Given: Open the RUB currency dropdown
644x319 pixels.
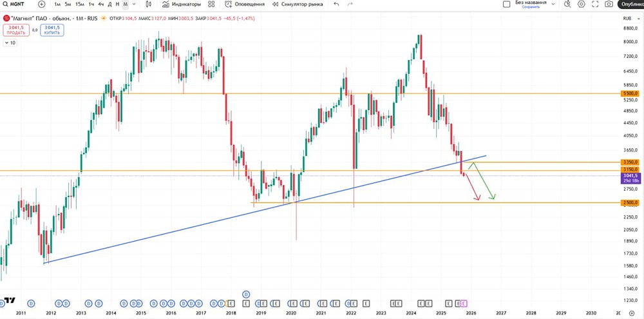Looking at the screenshot, I should pyautogui.click(x=630, y=19).
